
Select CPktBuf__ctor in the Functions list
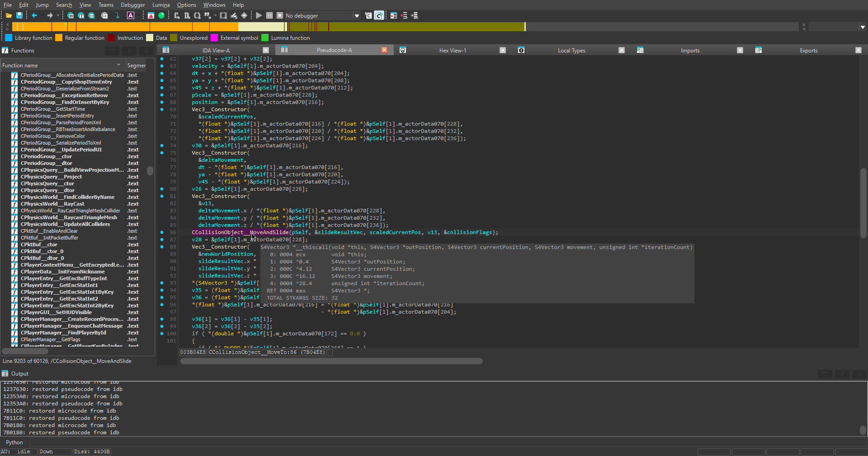[x=39, y=244]
